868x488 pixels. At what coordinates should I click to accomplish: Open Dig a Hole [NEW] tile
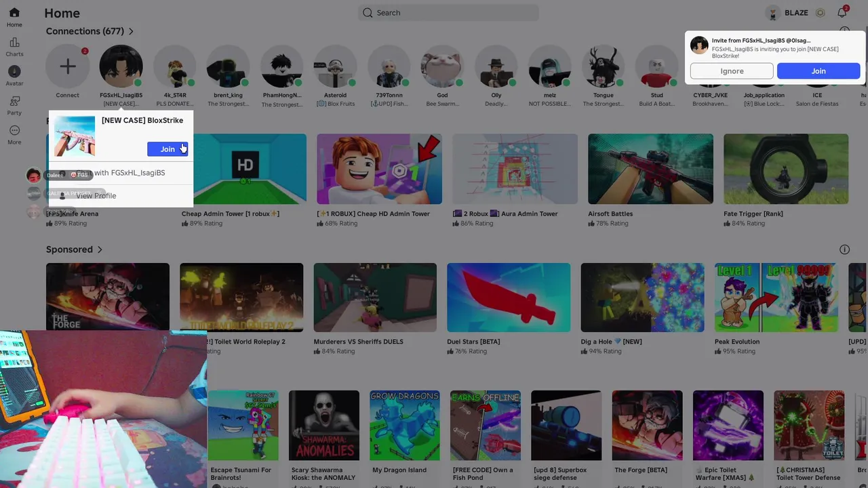pyautogui.click(x=642, y=298)
